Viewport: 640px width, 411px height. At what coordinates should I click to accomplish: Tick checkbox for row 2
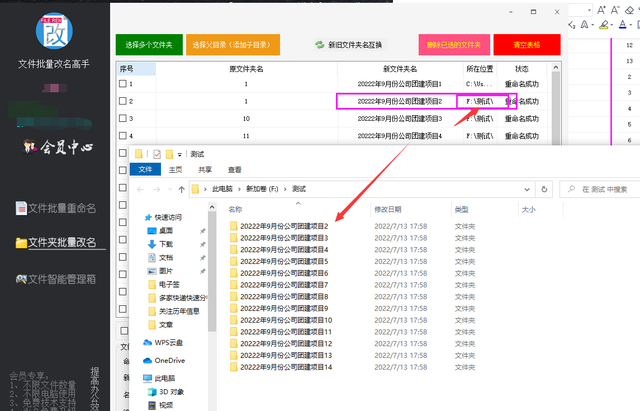click(122, 101)
